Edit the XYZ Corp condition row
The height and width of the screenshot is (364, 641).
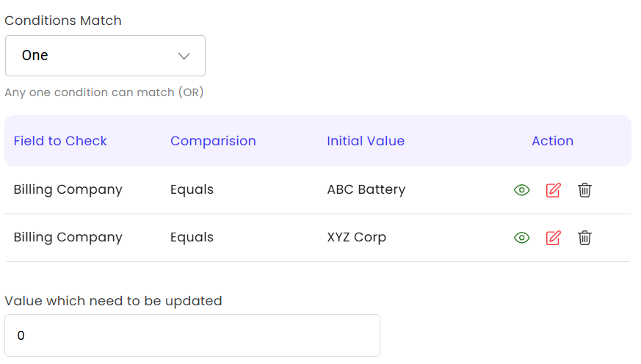coord(553,238)
